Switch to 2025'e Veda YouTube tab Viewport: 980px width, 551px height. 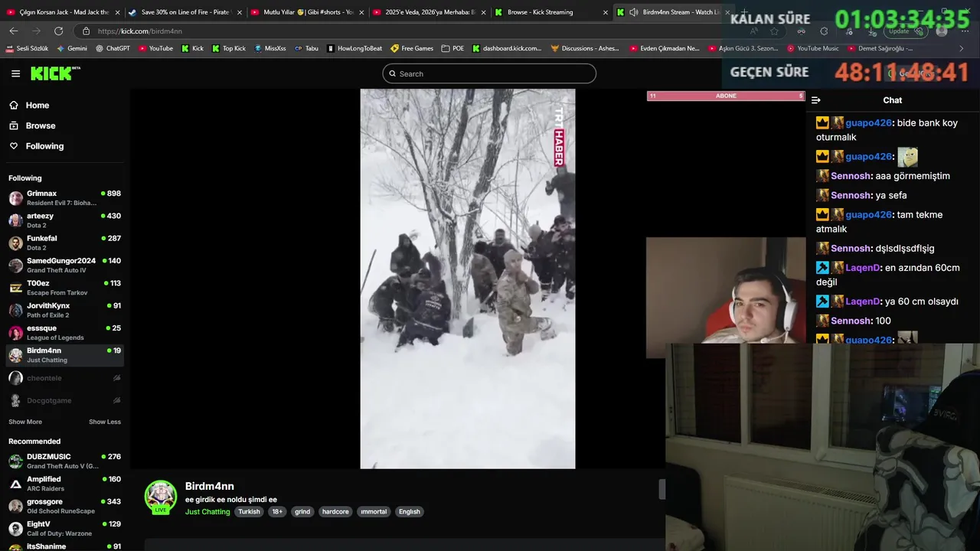click(428, 12)
